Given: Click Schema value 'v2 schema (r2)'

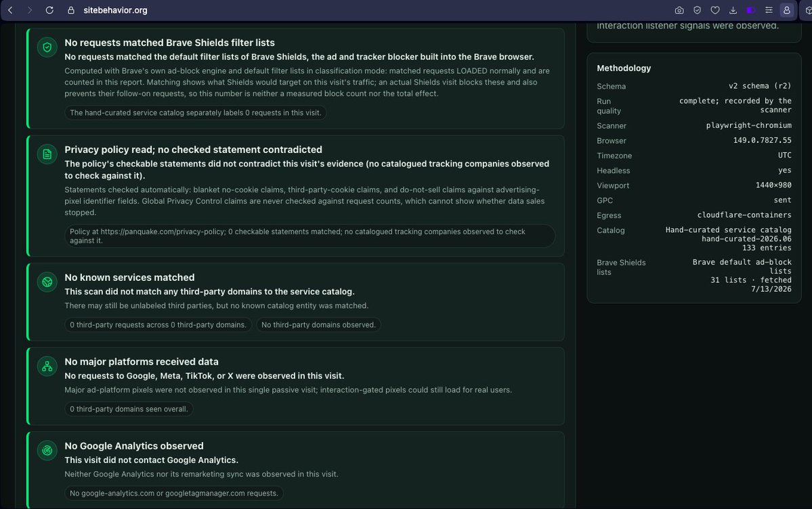Looking at the screenshot, I should coord(760,86).
